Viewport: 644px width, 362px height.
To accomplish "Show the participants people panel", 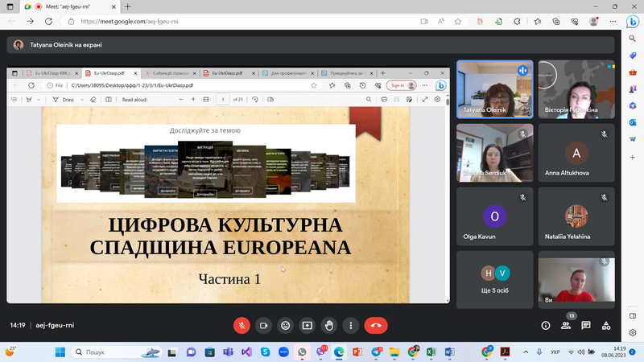I will pyautogui.click(x=566, y=326).
